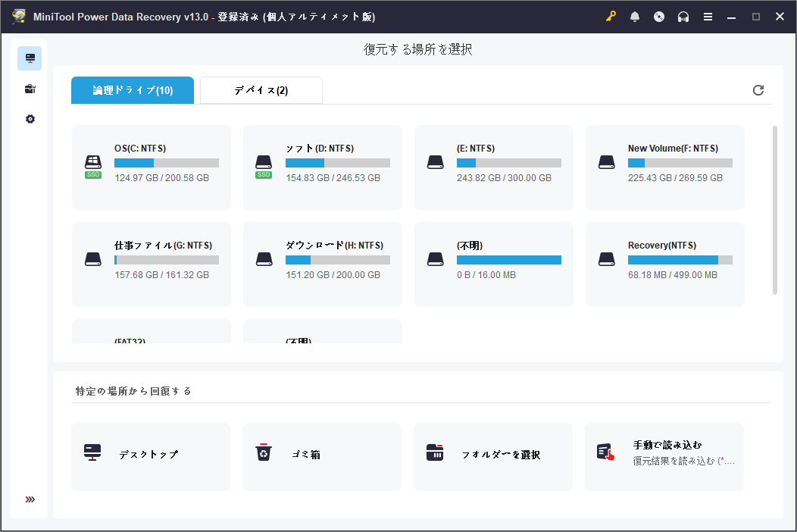The height and width of the screenshot is (532, 797).
Task: Click the 仕事ファイル(G: NTFS) drive icon
Action: point(93,259)
